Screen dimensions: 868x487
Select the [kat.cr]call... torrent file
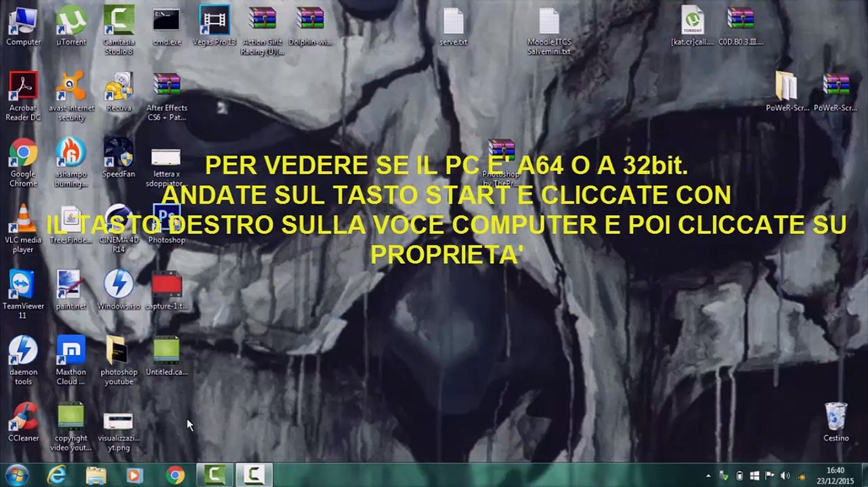coord(692,26)
